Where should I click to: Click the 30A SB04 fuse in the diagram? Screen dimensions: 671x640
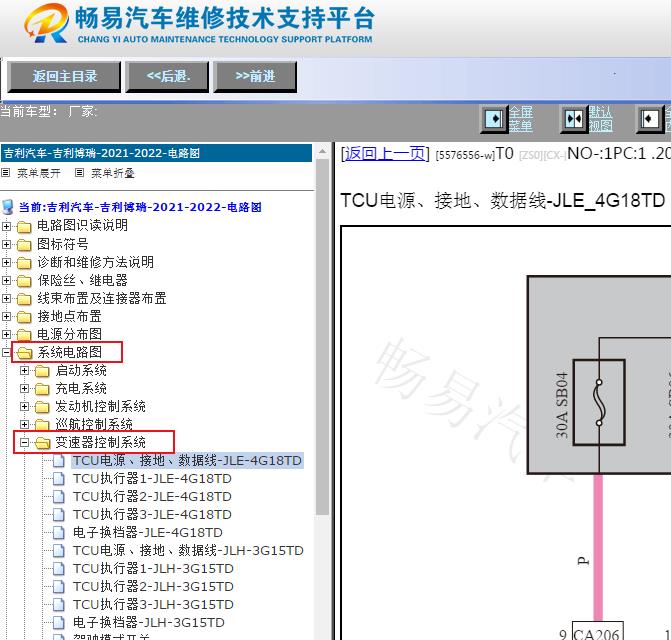599,403
